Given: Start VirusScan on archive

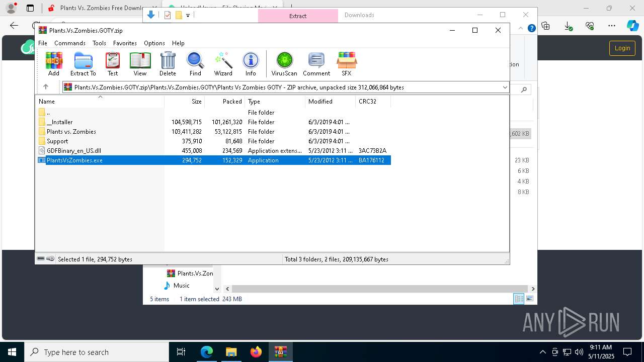Looking at the screenshot, I should [284, 64].
